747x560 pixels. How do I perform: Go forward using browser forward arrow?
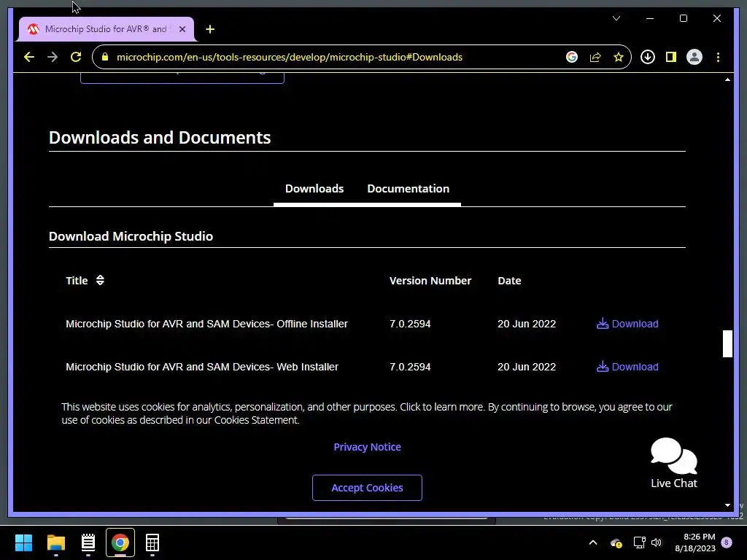(53, 57)
